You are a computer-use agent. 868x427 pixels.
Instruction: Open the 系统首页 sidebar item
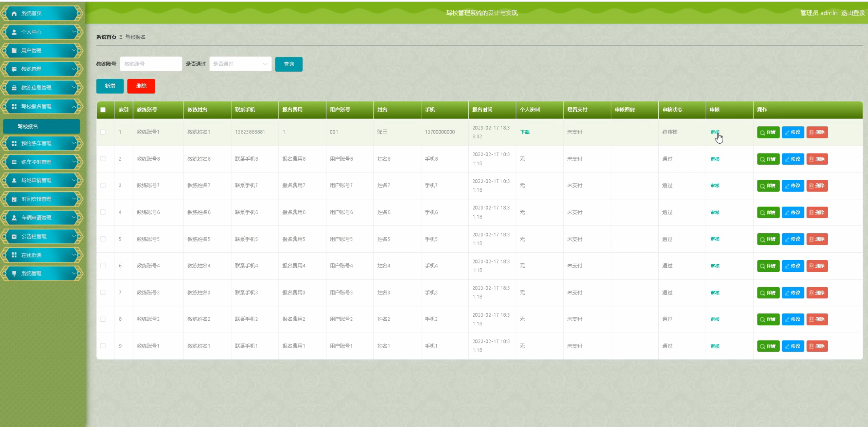(x=42, y=13)
